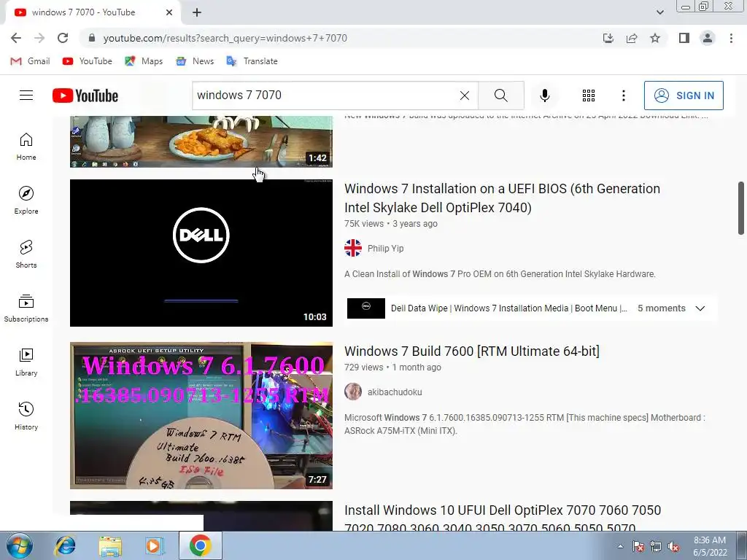
Task: Open the tab search dropdown arrow
Action: click(659, 12)
